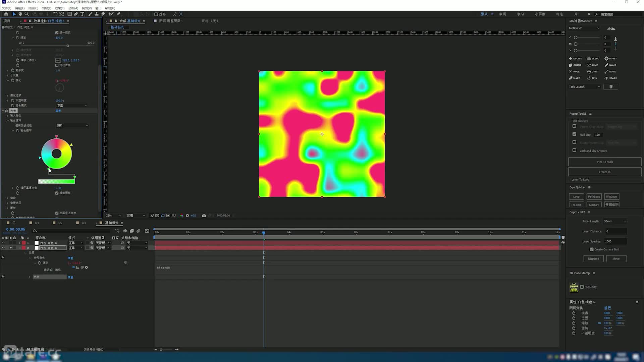Open the File (文件) menu
Viewport: 644px width, 362px height.
[6, 8]
